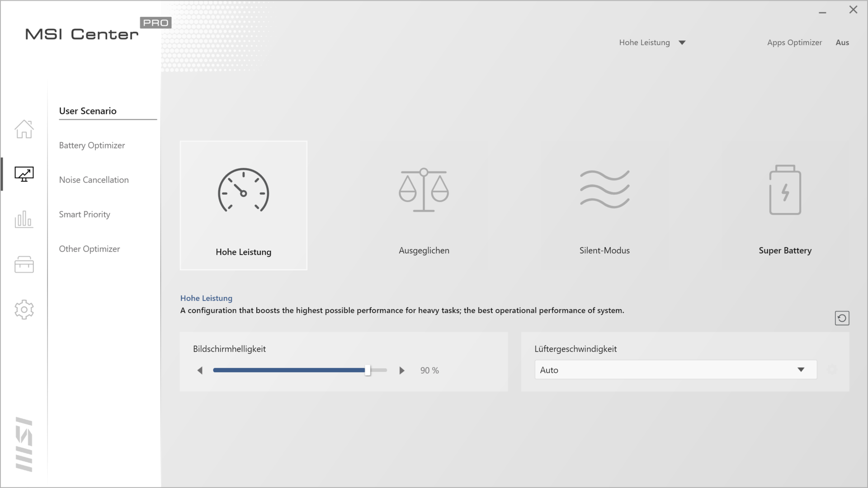Open the bar chart analysis icon
Image resolution: width=868 pixels, height=488 pixels.
pyautogui.click(x=24, y=219)
